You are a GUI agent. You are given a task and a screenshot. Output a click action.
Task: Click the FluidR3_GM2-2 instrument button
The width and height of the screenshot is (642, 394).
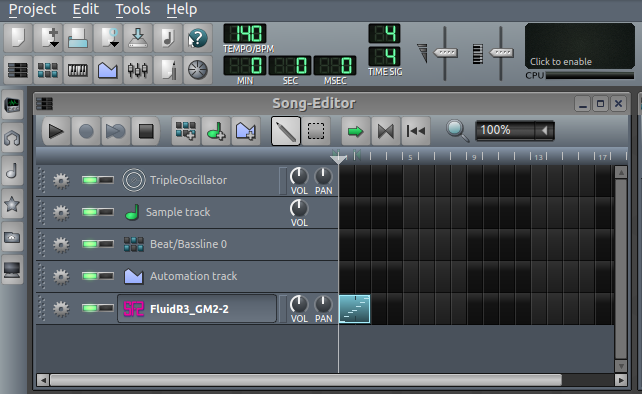click(x=197, y=308)
